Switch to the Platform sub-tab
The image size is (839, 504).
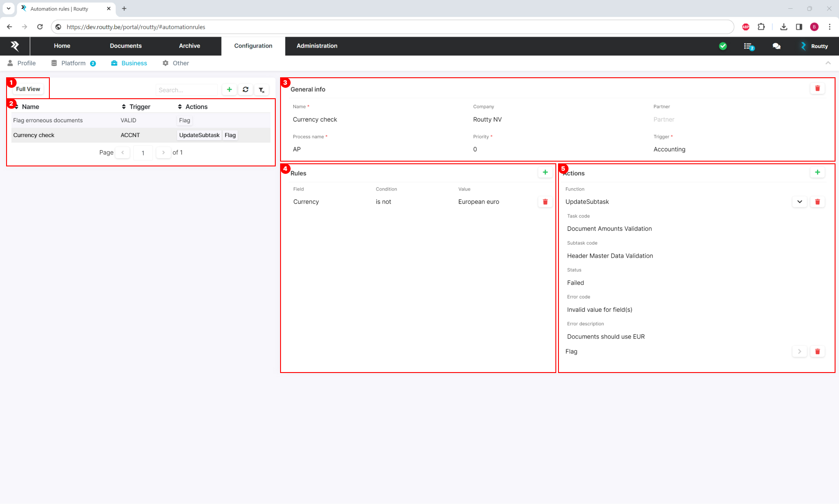pos(73,63)
